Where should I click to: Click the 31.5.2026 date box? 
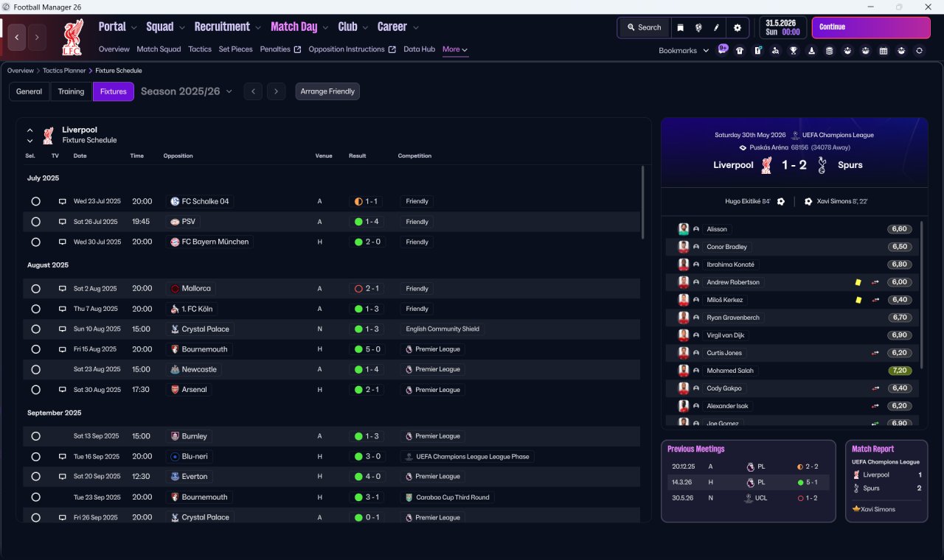(x=783, y=27)
